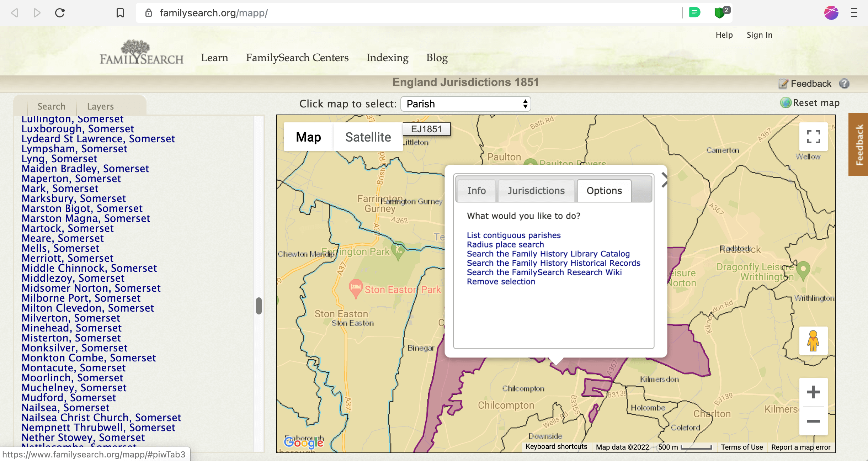Image resolution: width=868 pixels, height=461 pixels.
Task: Switch to the Search tab
Action: pyautogui.click(x=52, y=106)
